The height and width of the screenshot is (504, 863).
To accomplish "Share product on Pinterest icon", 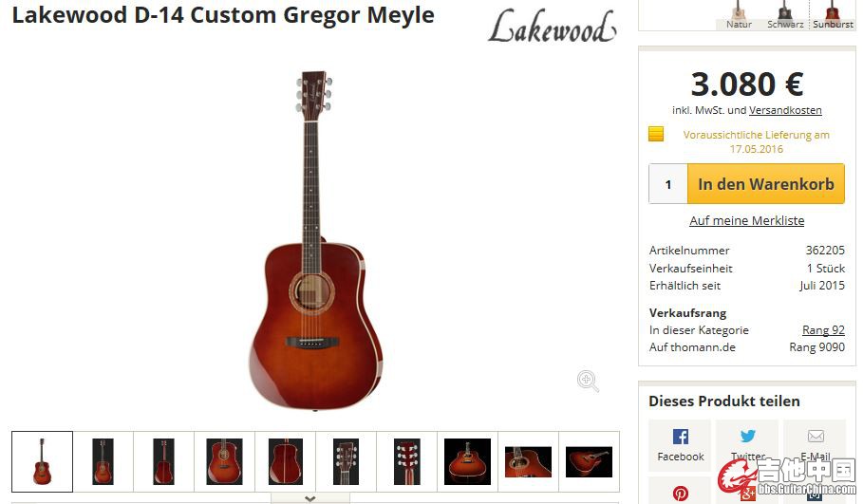I will coord(681,494).
